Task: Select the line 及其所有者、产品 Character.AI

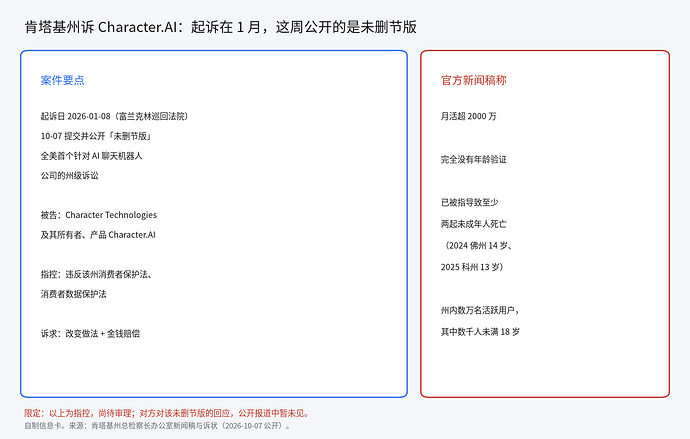Action: click(x=98, y=235)
